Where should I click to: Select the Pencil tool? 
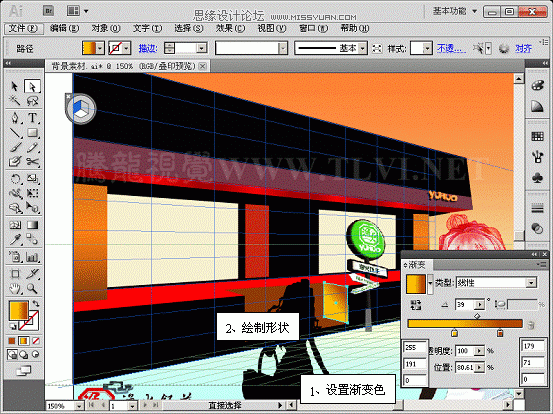point(32,147)
